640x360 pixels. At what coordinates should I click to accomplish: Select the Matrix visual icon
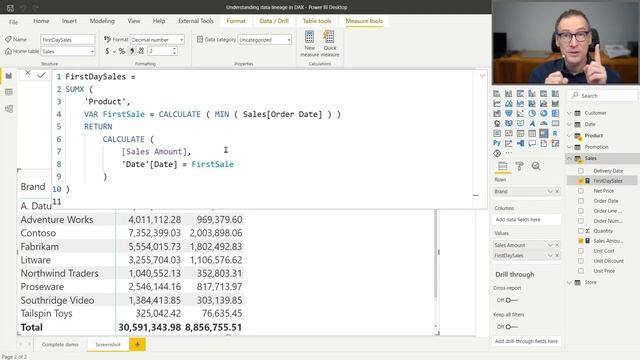[544, 133]
